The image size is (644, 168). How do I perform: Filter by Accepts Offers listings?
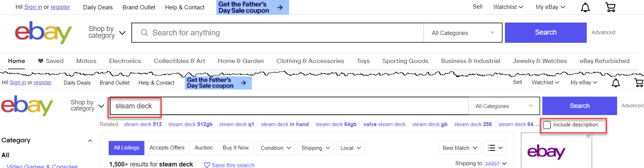[x=167, y=148]
